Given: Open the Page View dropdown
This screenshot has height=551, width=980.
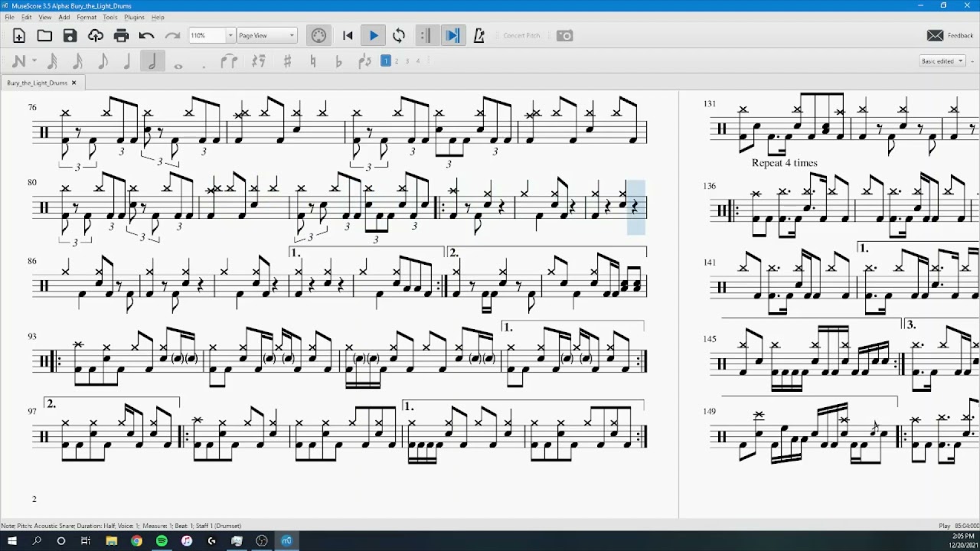Looking at the screenshot, I should click(266, 35).
